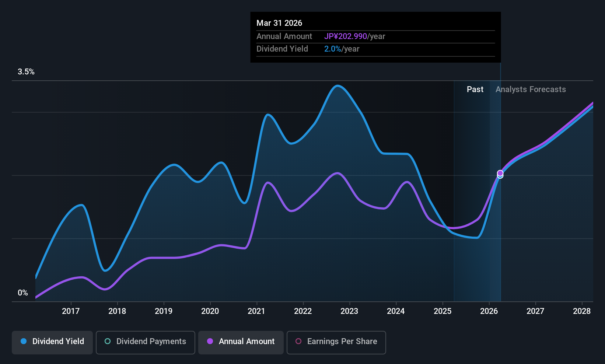
Task: Click the 2019 x-axis label
Action: [x=164, y=311]
